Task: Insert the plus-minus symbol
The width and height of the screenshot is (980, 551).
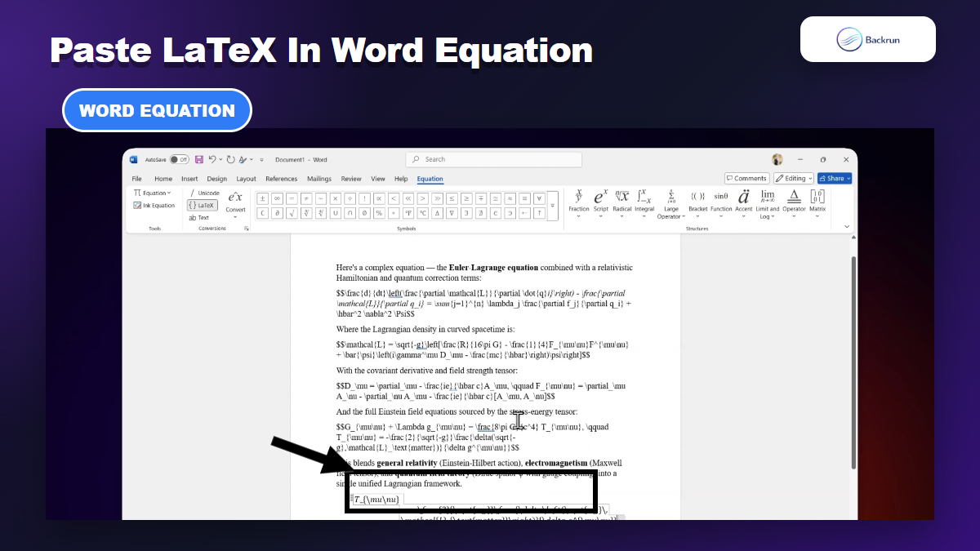Action: (x=262, y=198)
